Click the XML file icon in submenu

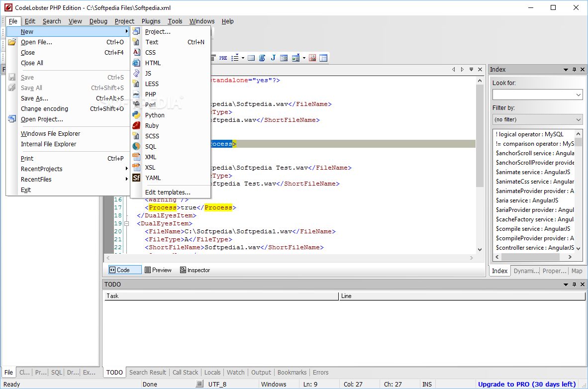pos(136,157)
